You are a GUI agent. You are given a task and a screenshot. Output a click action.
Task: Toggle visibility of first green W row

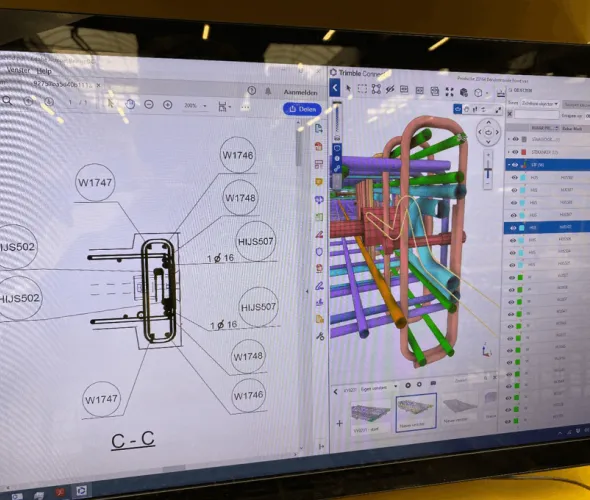[512, 277]
